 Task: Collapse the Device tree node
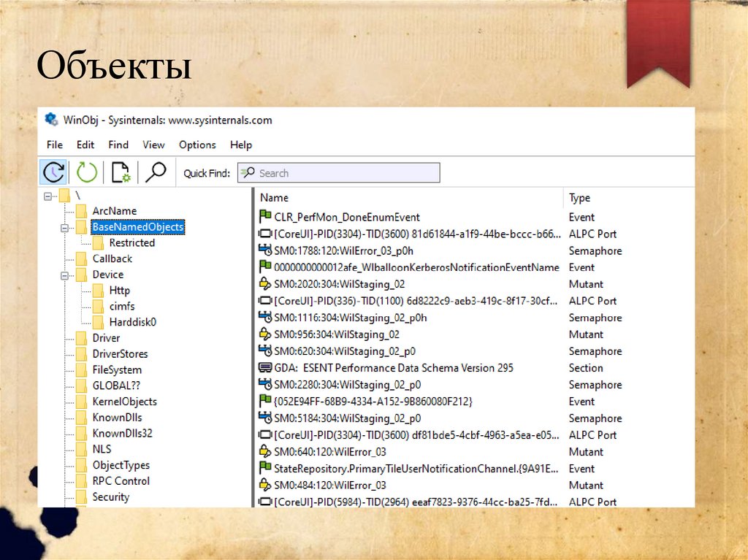pyautogui.click(x=64, y=275)
